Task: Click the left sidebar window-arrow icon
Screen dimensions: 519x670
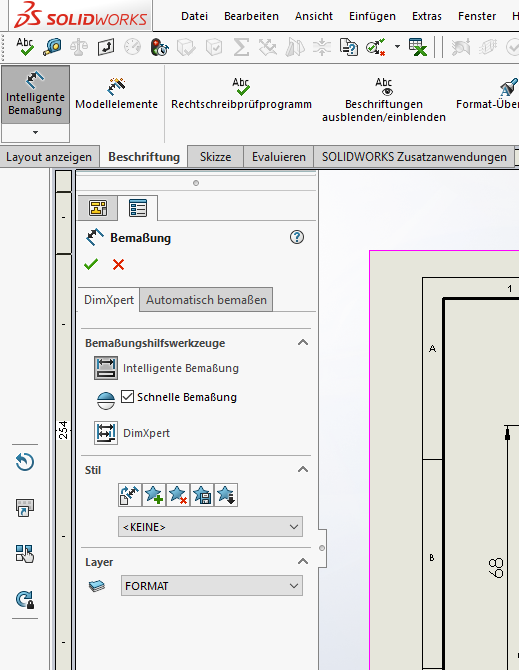Action: click(x=25, y=508)
